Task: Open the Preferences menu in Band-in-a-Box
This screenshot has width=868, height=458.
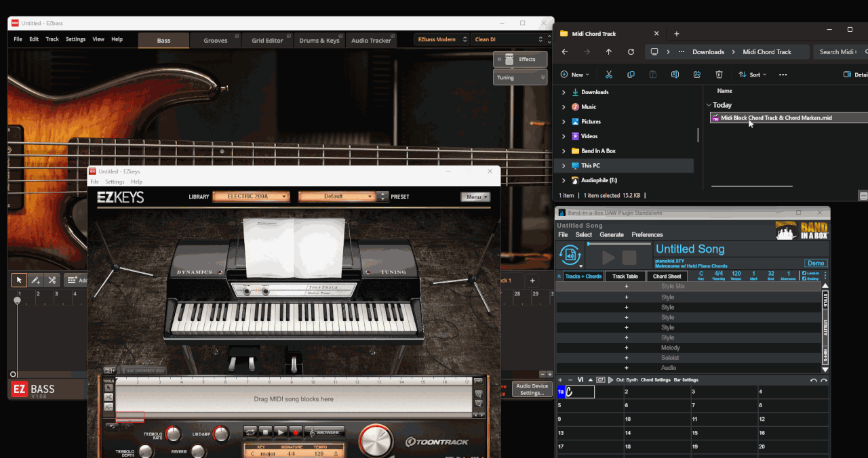Action: tap(648, 235)
